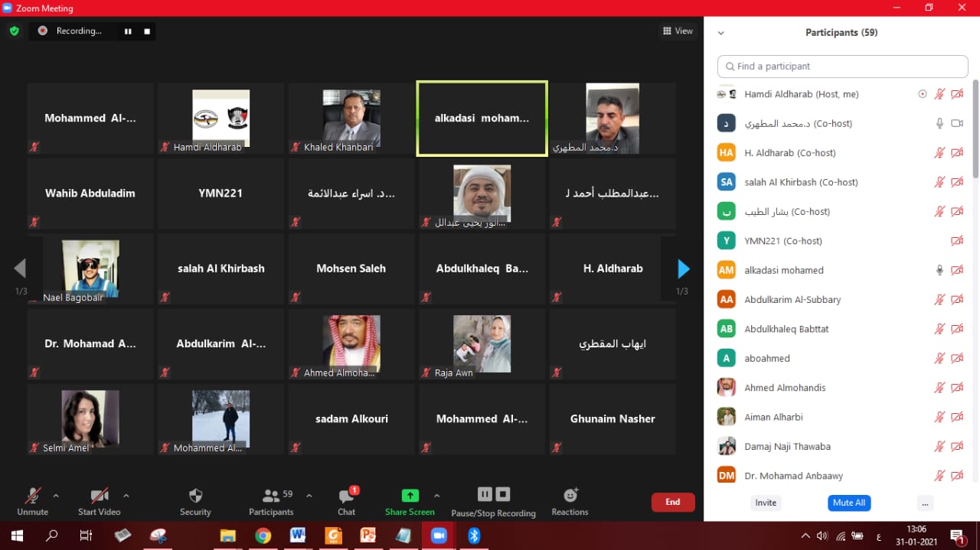The height and width of the screenshot is (550, 980).
Task: Click the Mute All button
Action: [x=849, y=503]
